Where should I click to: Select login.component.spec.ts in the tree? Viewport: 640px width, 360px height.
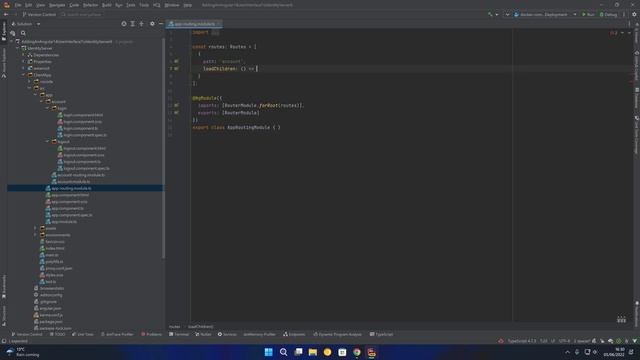[x=82, y=135]
